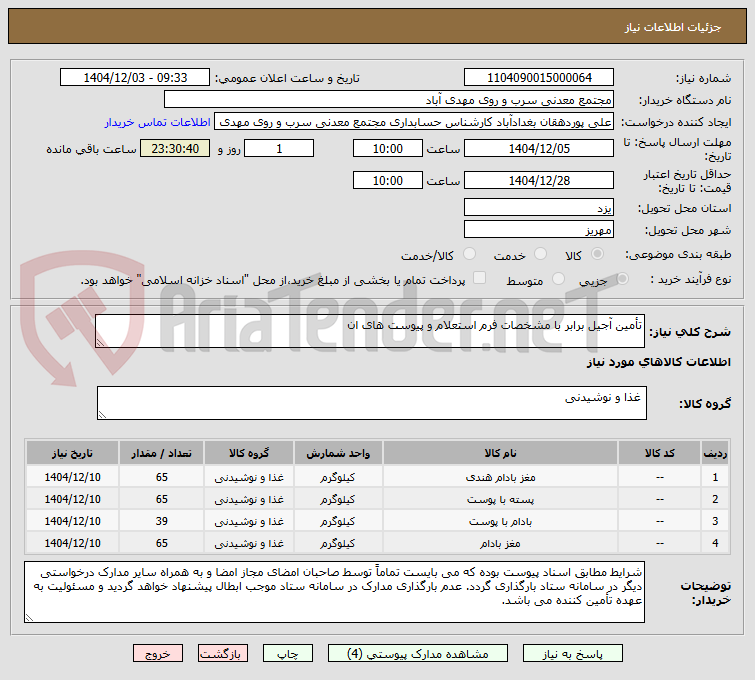Click the شماره نیاز field 1104090015000064
The width and height of the screenshot is (755, 680).
point(539,78)
